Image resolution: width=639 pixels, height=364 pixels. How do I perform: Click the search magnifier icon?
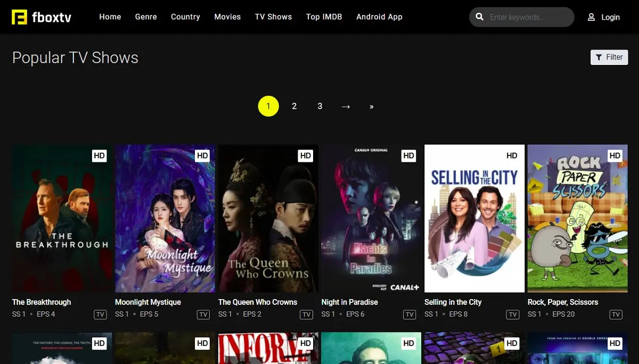point(480,17)
